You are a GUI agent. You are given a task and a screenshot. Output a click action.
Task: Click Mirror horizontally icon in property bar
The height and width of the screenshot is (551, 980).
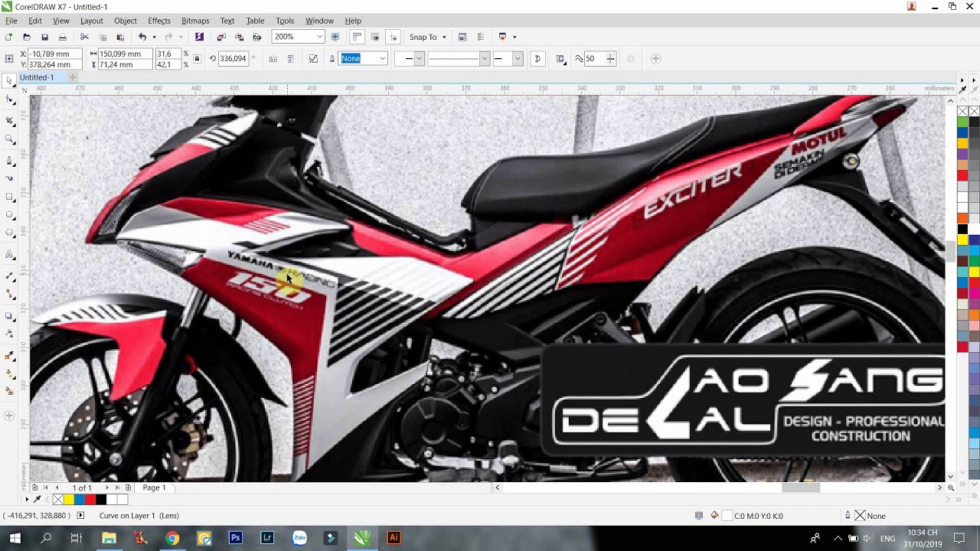pyautogui.click(x=273, y=59)
